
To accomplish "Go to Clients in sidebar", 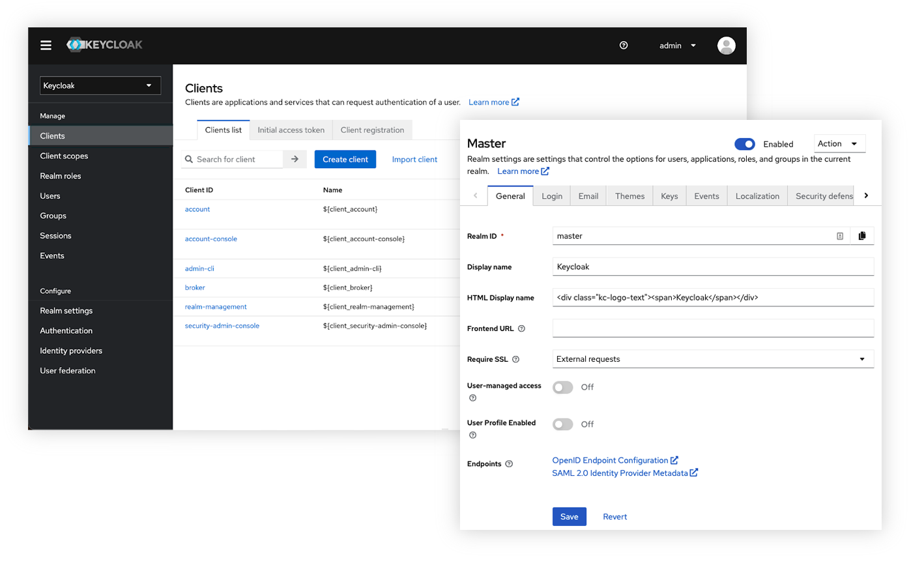I will point(101,136).
